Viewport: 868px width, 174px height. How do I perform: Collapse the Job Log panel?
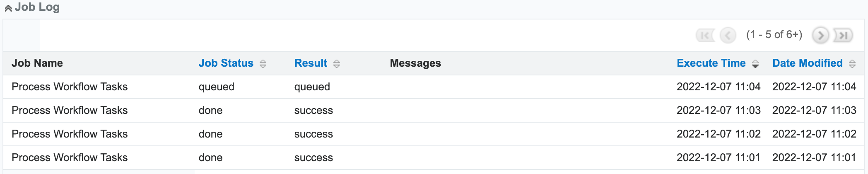[x=8, y=8]
